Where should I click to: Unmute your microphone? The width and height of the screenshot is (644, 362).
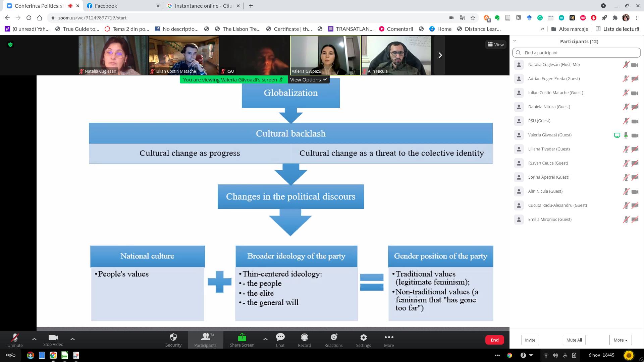tap(15, 338)
